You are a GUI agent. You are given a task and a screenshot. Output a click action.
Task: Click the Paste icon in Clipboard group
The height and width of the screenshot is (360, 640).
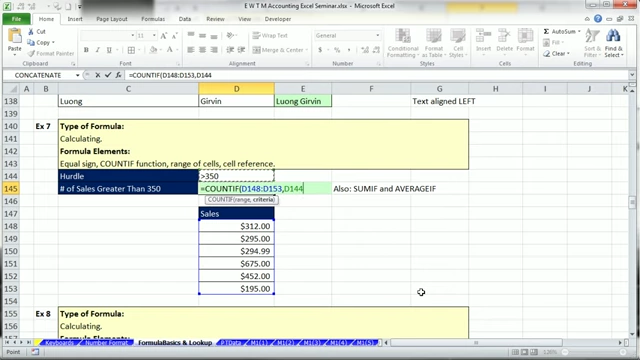point(15,37)
